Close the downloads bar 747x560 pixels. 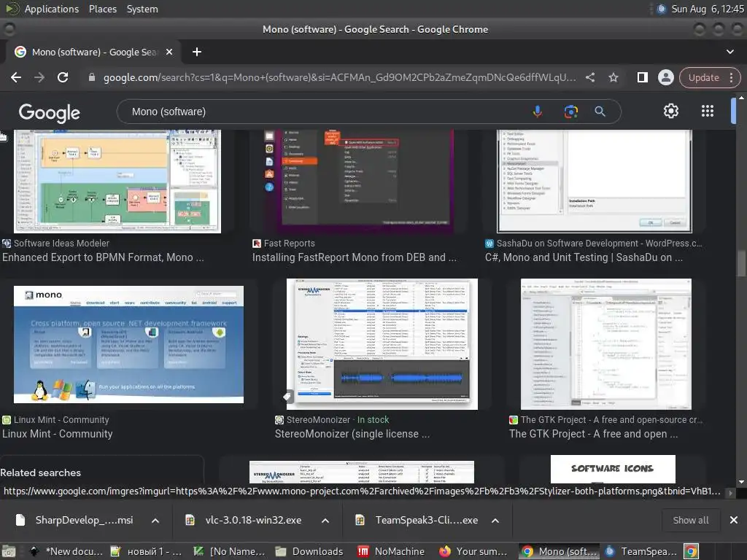[734, 520]
